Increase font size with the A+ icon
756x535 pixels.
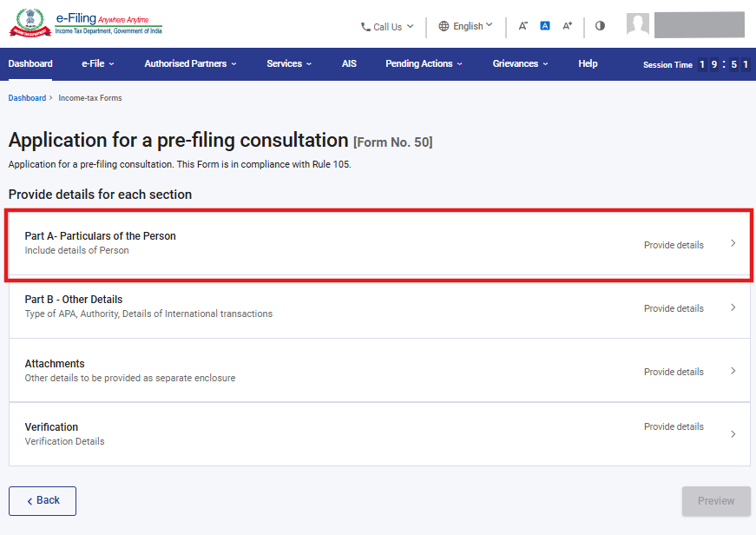pos(567,25)
